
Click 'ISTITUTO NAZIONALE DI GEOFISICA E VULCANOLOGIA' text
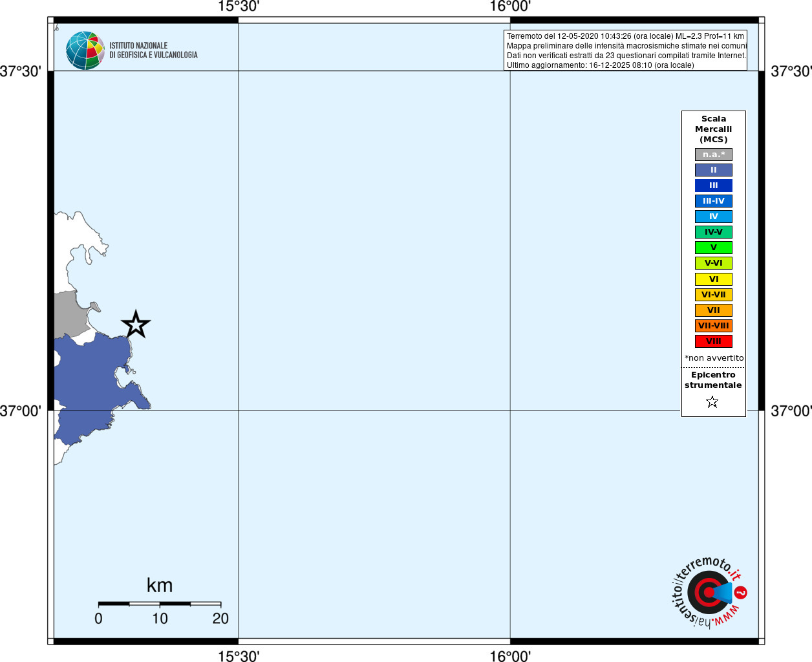click(153, 50)
